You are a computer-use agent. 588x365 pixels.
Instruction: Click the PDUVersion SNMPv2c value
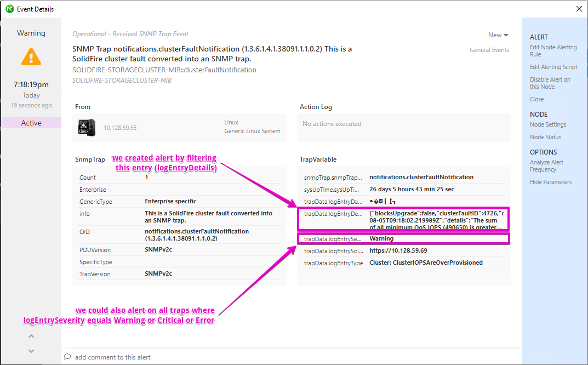[158, 249]
